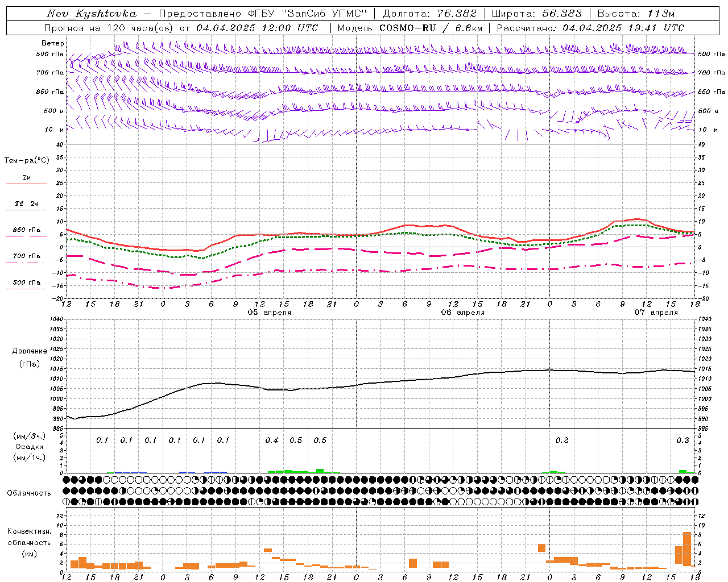728x582 pixels.
Task: Click the "Долгота: 76.382" longitude value
Action: [x=429, y=14]
